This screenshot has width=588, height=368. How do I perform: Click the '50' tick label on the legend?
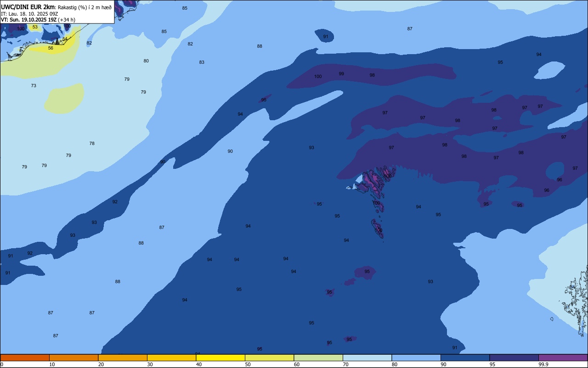pos(248,364)
